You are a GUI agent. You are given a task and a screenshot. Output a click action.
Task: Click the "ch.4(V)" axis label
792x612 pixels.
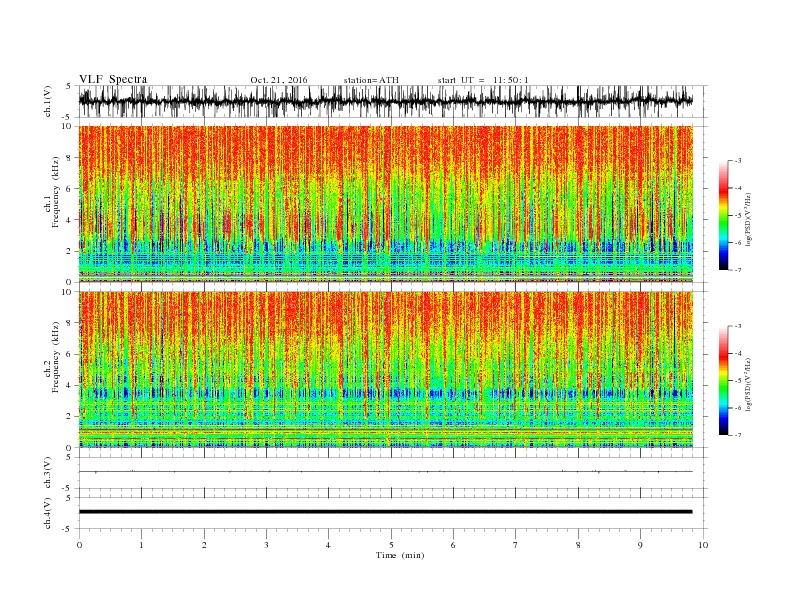coord(48,513)
